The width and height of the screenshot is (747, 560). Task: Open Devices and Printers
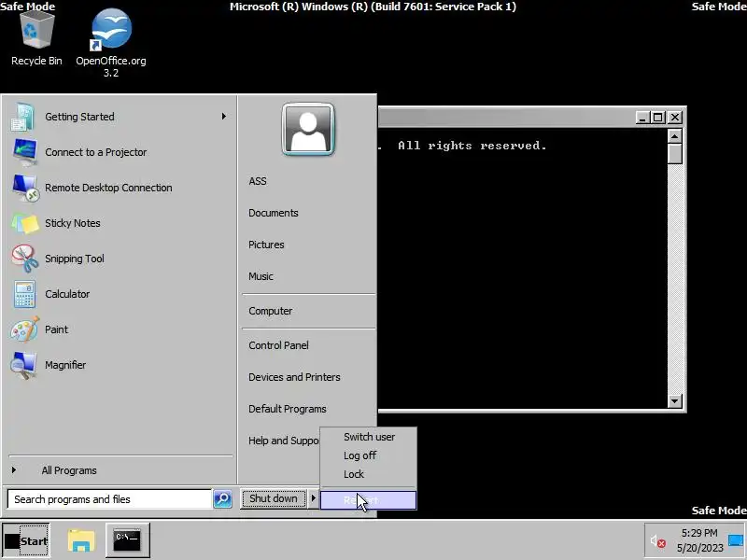pos(294,377)
